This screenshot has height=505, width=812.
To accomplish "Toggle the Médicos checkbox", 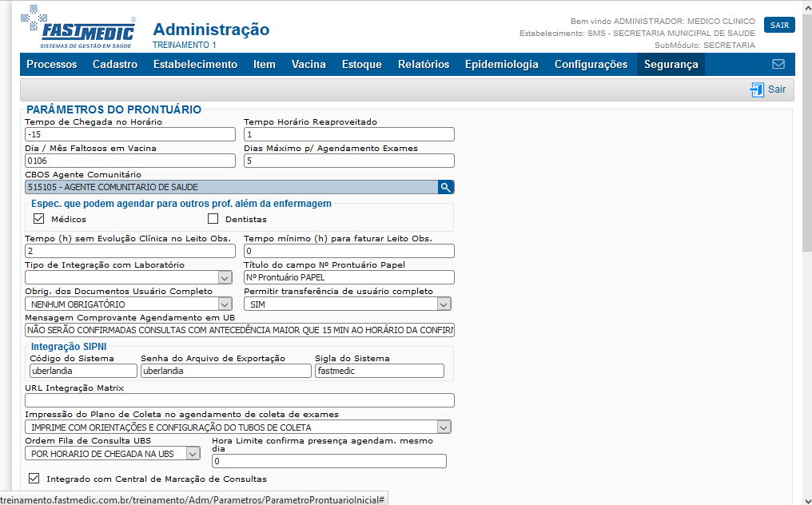I will (39, 219).
